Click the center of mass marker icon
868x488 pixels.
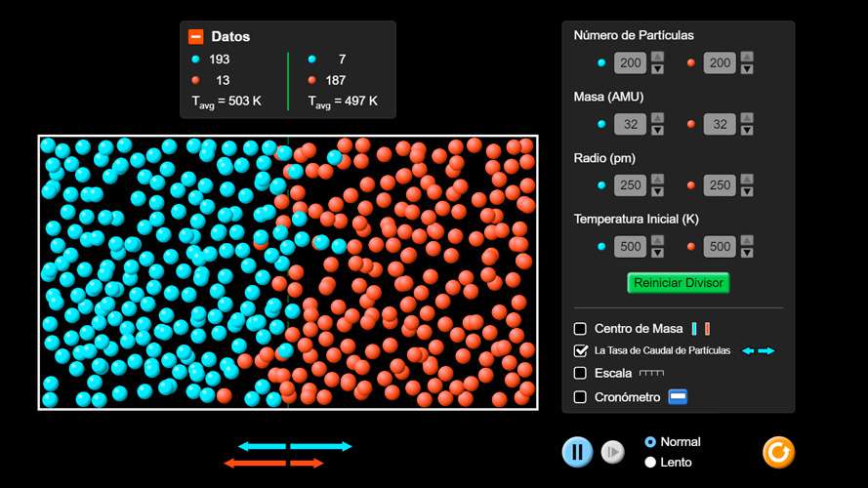pos(700,329)
